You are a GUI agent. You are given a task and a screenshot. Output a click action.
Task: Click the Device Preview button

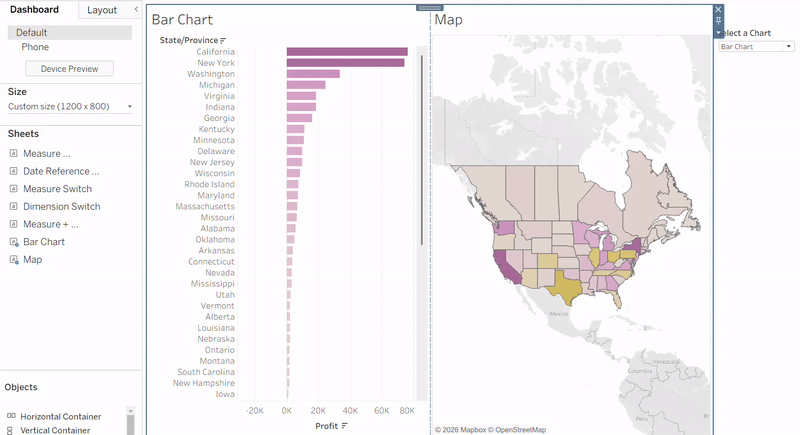tap(69, 69)
